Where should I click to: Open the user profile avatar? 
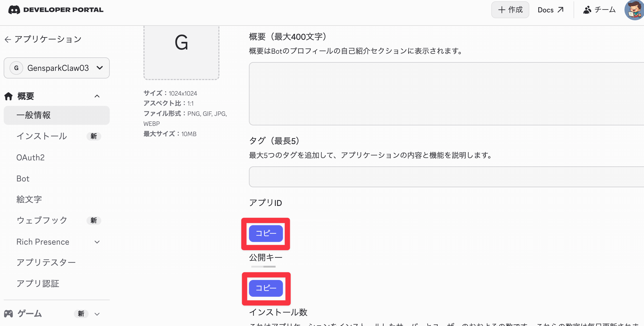[634, 10]
